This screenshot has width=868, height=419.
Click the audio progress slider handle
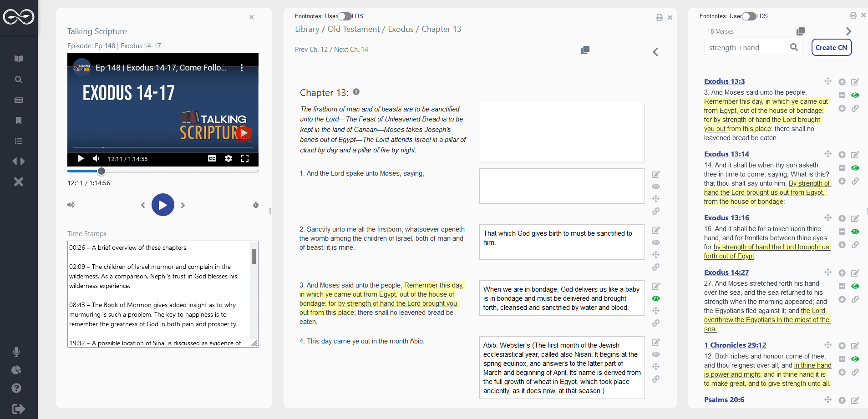(x=102, y=171)
